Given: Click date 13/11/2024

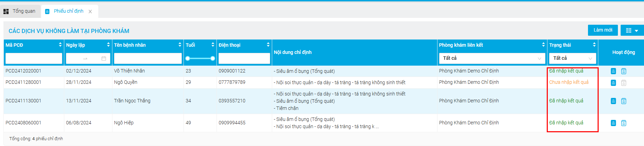Looking at the screenshot, I should pyautogui.click(x=79, y=101).
